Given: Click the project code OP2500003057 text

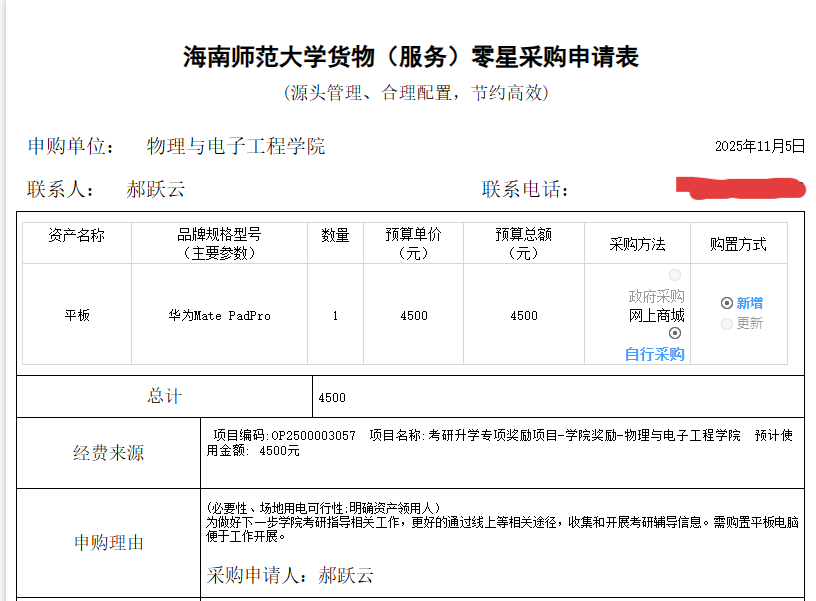Looking at the screenshot, I should [313, 435].
